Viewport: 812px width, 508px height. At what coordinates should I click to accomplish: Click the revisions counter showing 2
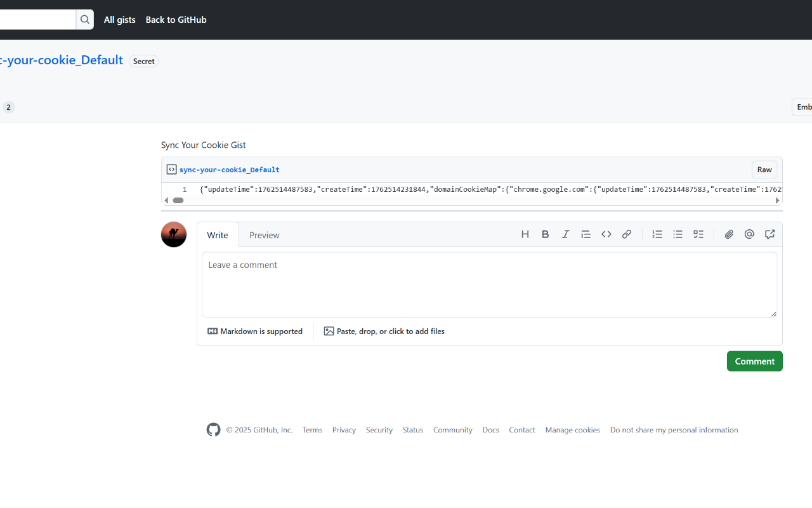tap(8, 107)
